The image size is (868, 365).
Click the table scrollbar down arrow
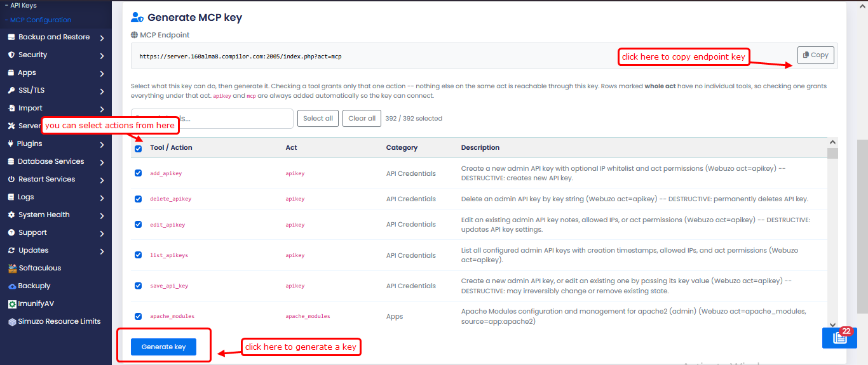point(832,325)
